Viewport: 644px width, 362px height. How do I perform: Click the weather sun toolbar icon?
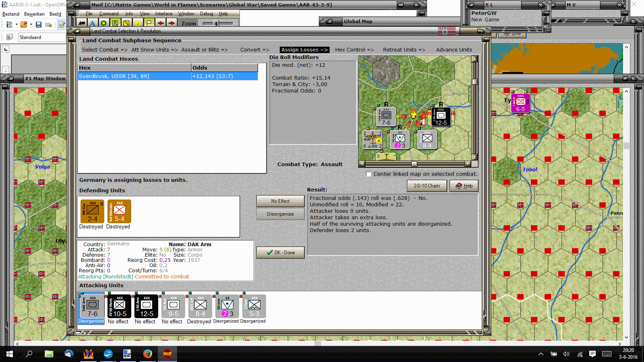click(x=138, y=23)
